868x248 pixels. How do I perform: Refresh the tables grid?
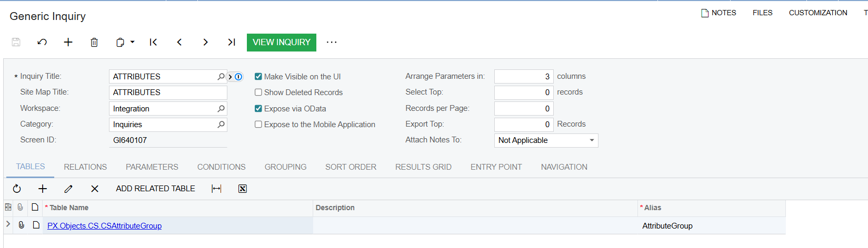(17, 189)
